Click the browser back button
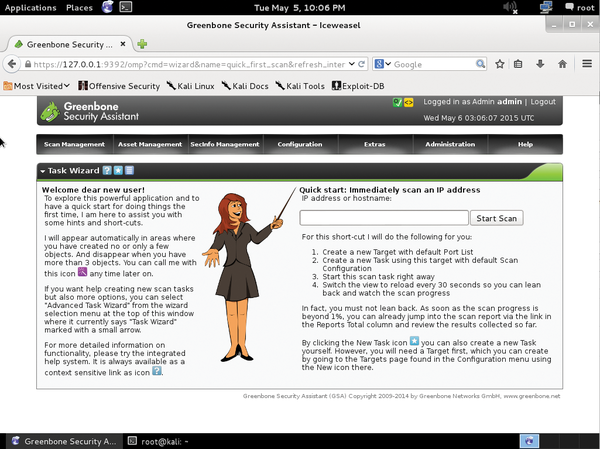Viewport: 600px width, 449px height. (x=12, y=64)
